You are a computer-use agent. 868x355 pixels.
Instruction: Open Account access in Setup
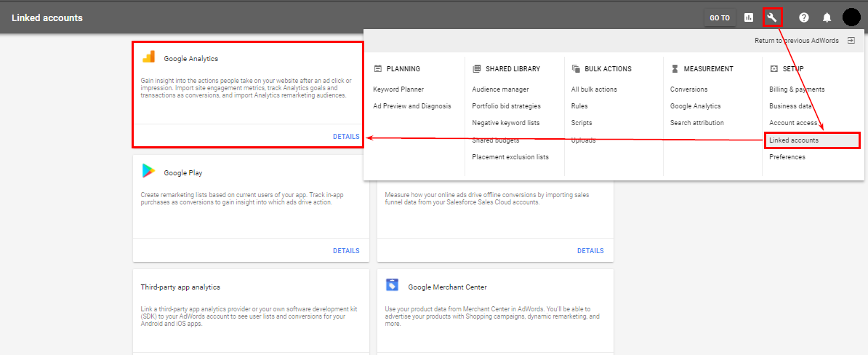(x=793, y=123)
